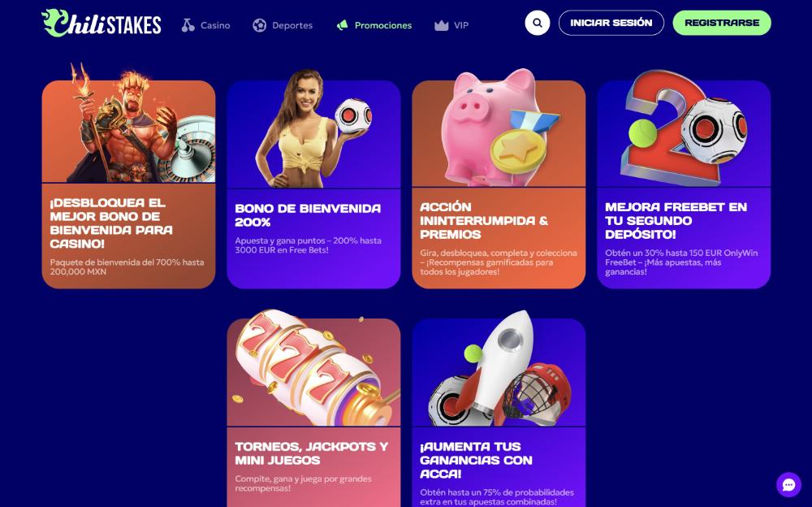Image resolution: width=812 pixels, height=507 pixels.
Task: Click the cherry icon beside Casino
Action: point(188,25)
